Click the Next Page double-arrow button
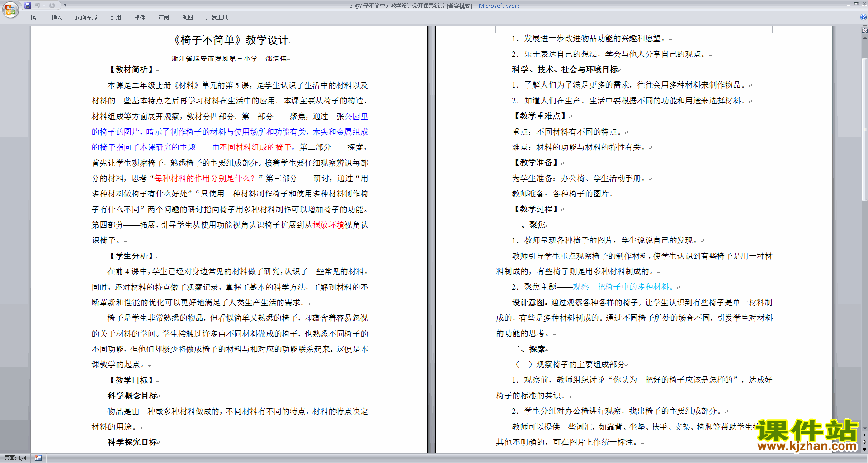 coord(865,449)
